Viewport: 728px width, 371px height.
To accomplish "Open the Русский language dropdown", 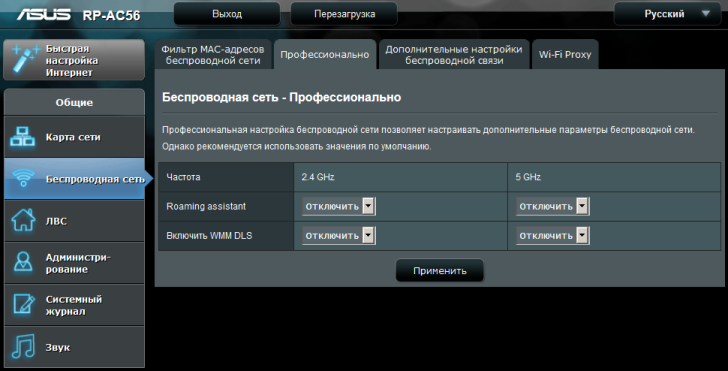I will coord(669,14).
